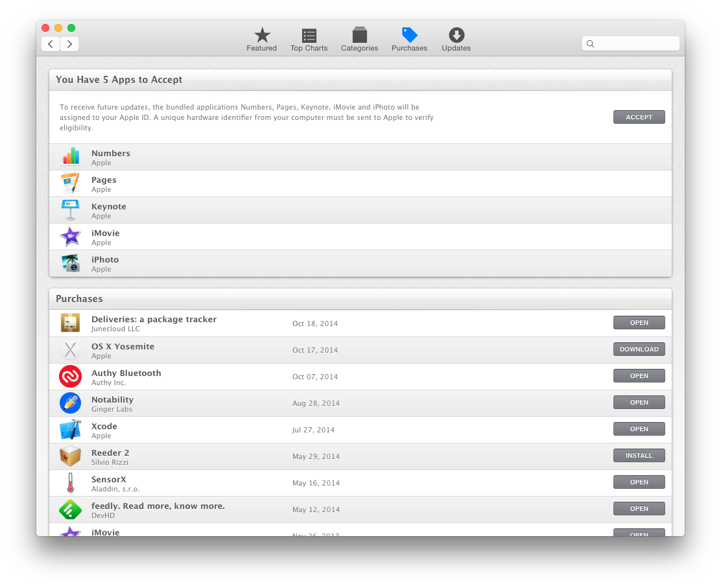Click the 'Notability' title
721x588 pixels.
coord(113,399)
